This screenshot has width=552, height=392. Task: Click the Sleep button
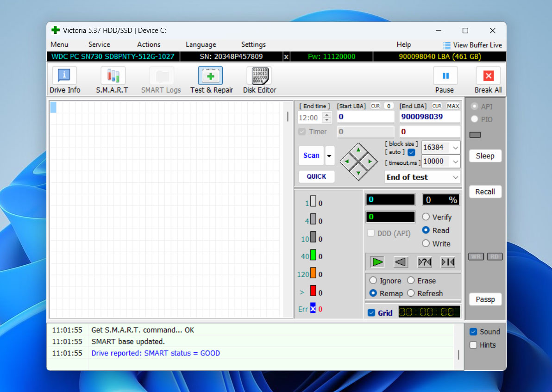click(x=485, y=156)
